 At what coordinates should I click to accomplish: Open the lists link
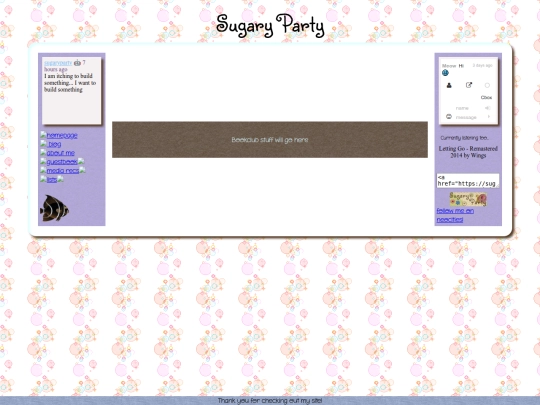pyautogui.click(x=52, y=180)
